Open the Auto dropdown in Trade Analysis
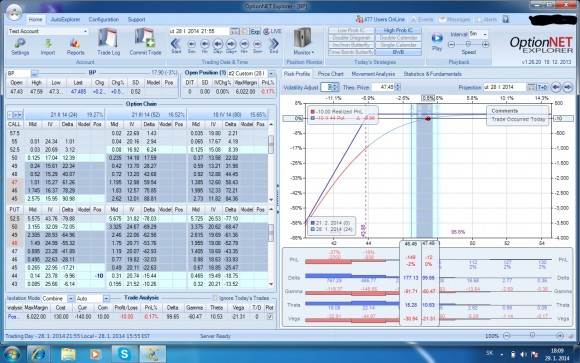 click(106, 299)
